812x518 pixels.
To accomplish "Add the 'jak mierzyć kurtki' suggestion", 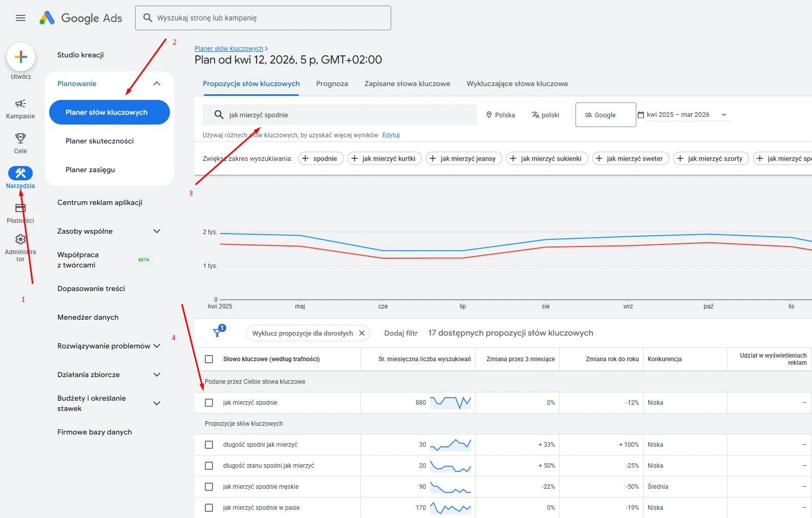I will click(384, 158).
